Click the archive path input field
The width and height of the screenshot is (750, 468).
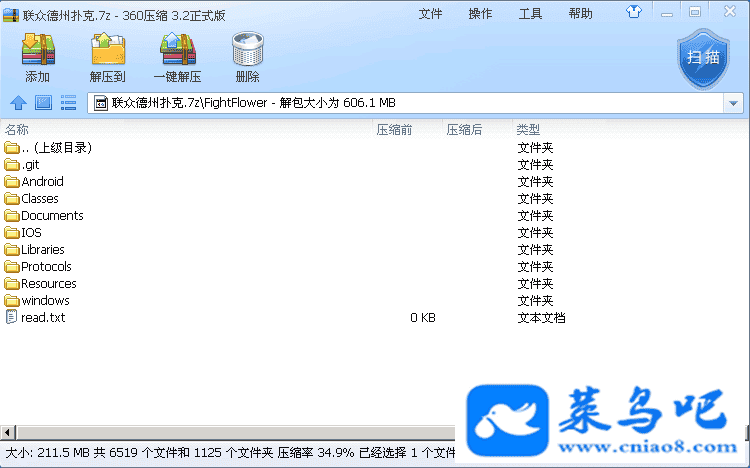pos(415,103)
